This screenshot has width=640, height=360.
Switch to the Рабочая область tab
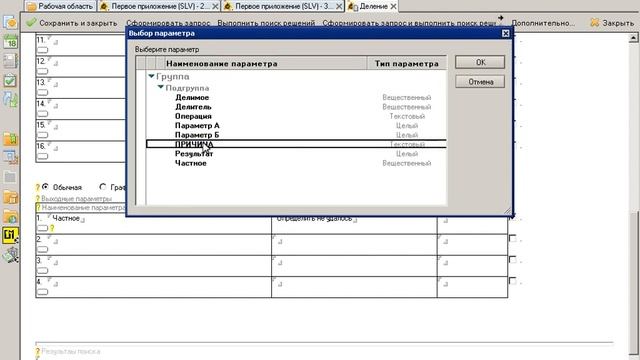point(60,7)
